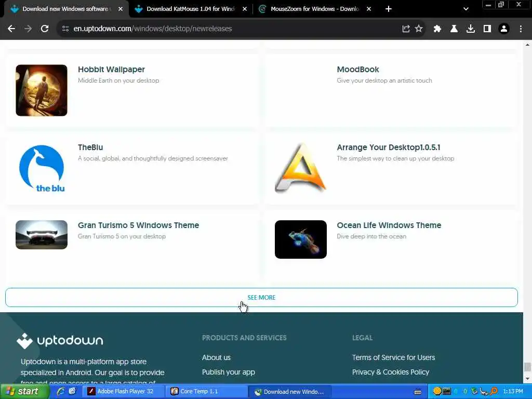Screen dimensions: 532x399
Task: Open Hobbit Wallpaper app thumbnail
Action: (42, 90)
